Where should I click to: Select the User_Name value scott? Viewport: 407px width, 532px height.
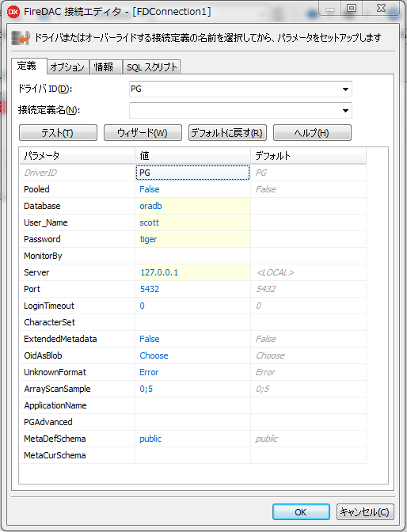tap(150, 222)
